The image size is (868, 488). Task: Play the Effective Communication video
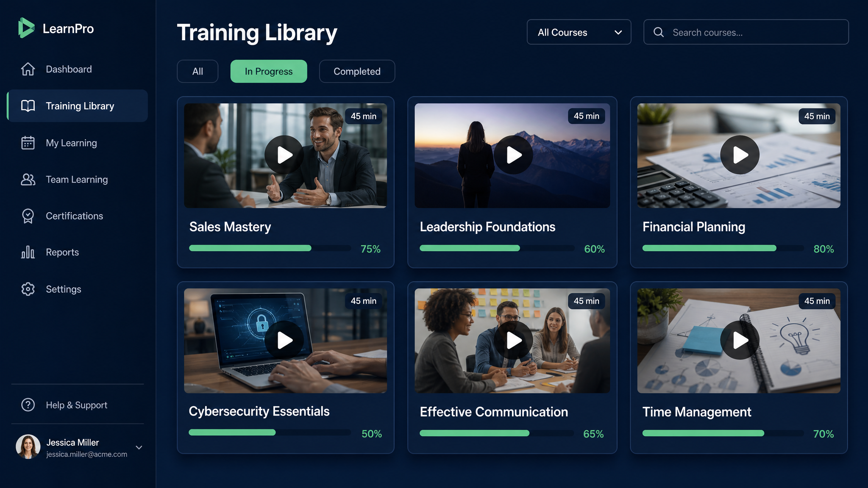click(513, 340)
